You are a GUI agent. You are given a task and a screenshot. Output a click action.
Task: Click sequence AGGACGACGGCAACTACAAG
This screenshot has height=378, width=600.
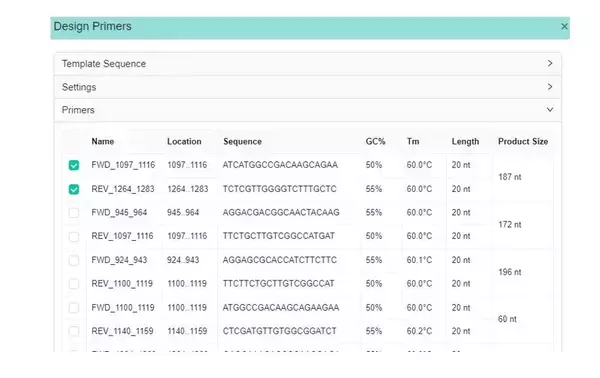281,212
